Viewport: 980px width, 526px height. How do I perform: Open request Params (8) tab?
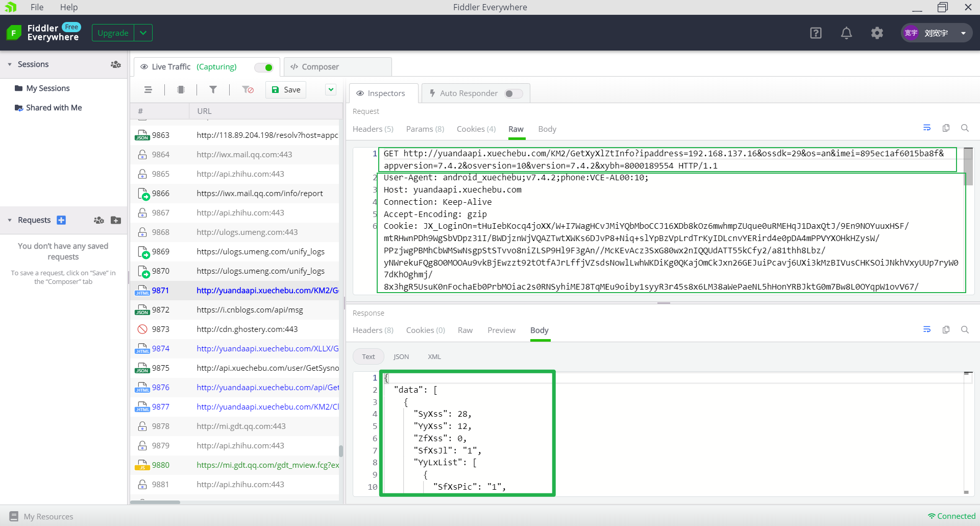(x=425, y=129)
